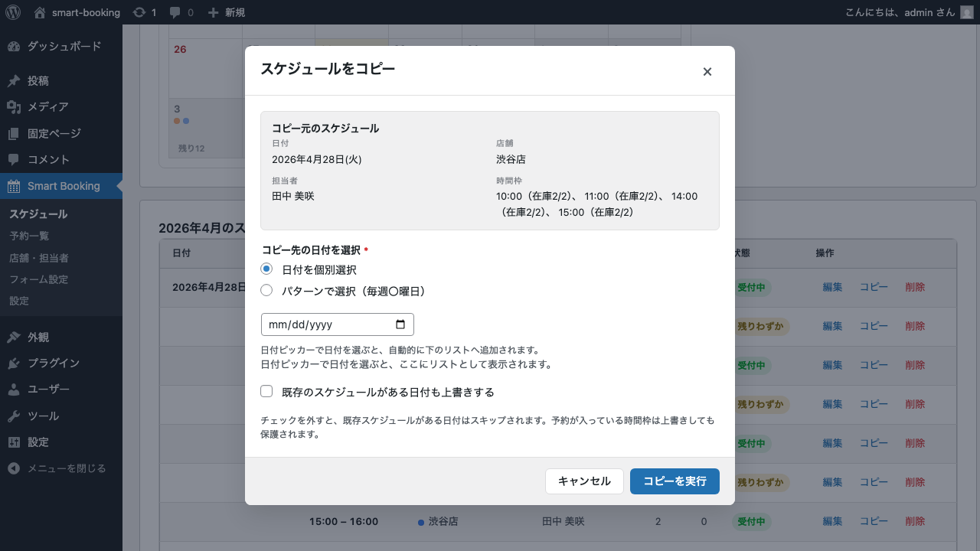Open the calendar picker icon in date field
The width and height of the screenshot is (980, 551).
tap(400, 324)
